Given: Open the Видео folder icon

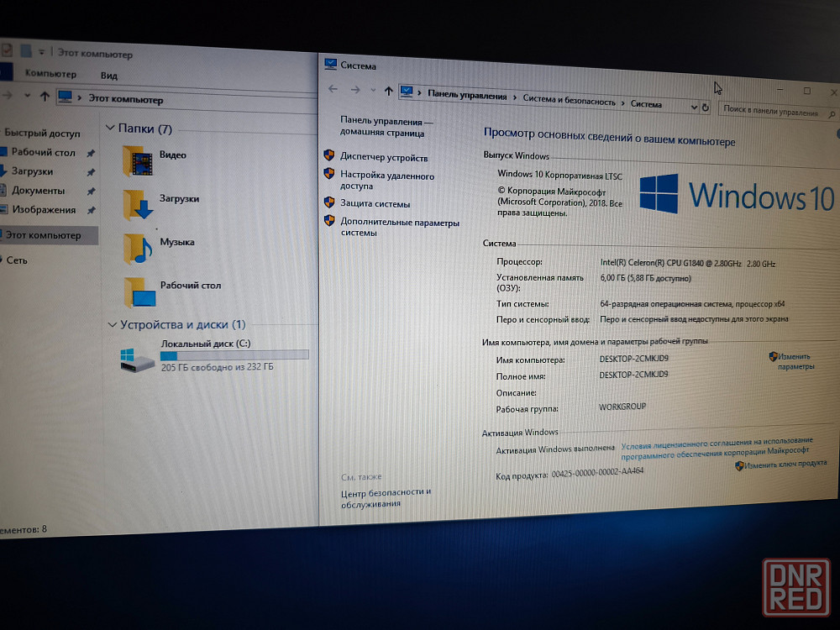Looking at the screenshot, I should pos(139,160).
